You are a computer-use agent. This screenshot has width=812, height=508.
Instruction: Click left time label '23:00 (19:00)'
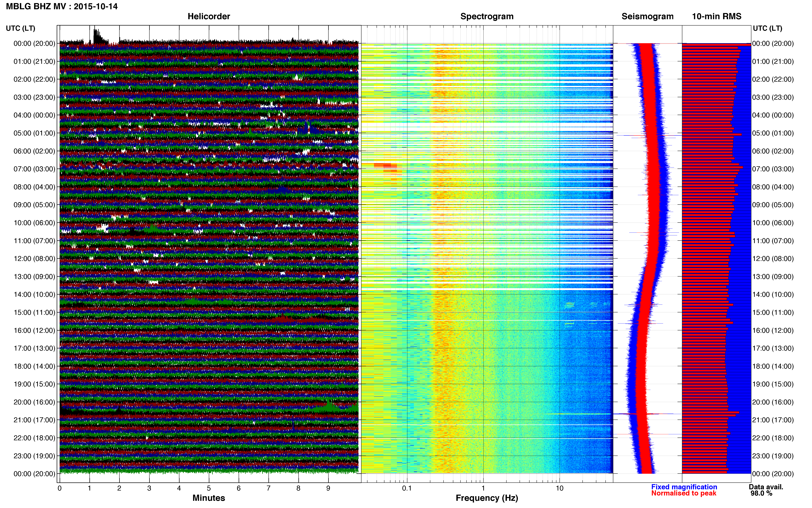34,456
